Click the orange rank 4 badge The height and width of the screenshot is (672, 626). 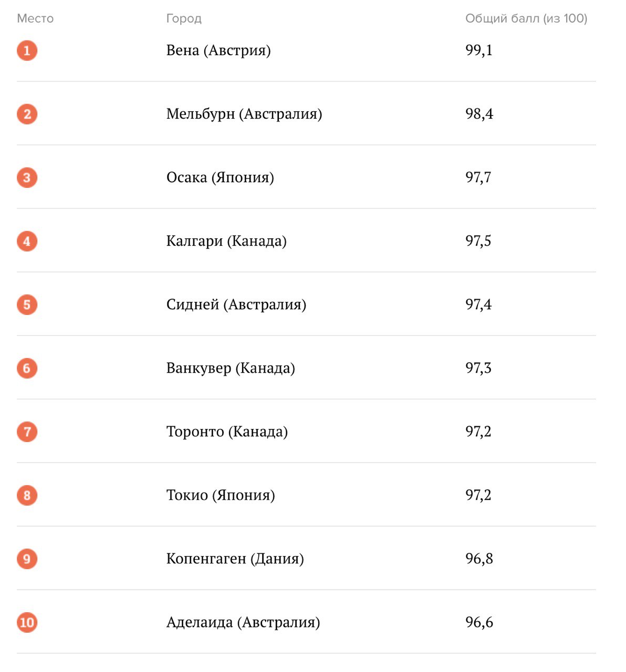27,241
